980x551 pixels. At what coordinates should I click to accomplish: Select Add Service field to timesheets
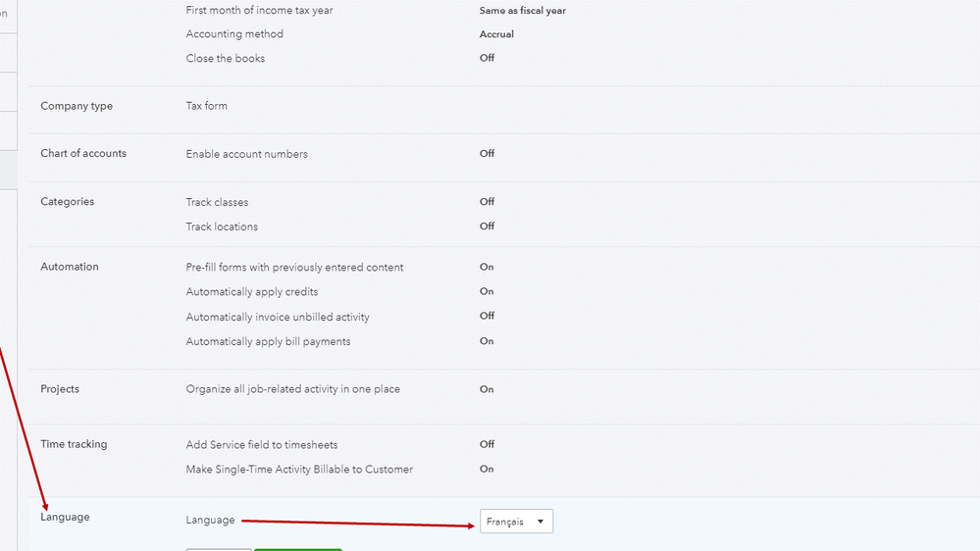[262, 444]
